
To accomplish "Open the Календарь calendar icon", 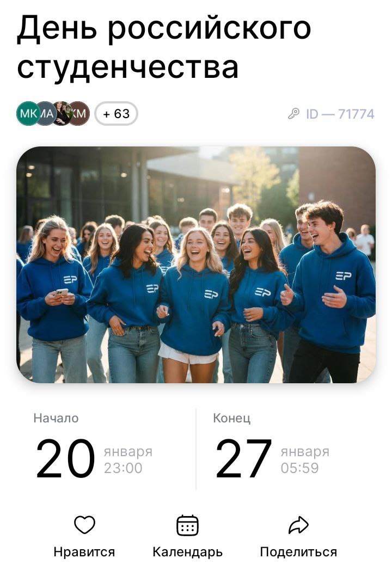I will click(187, 525).
